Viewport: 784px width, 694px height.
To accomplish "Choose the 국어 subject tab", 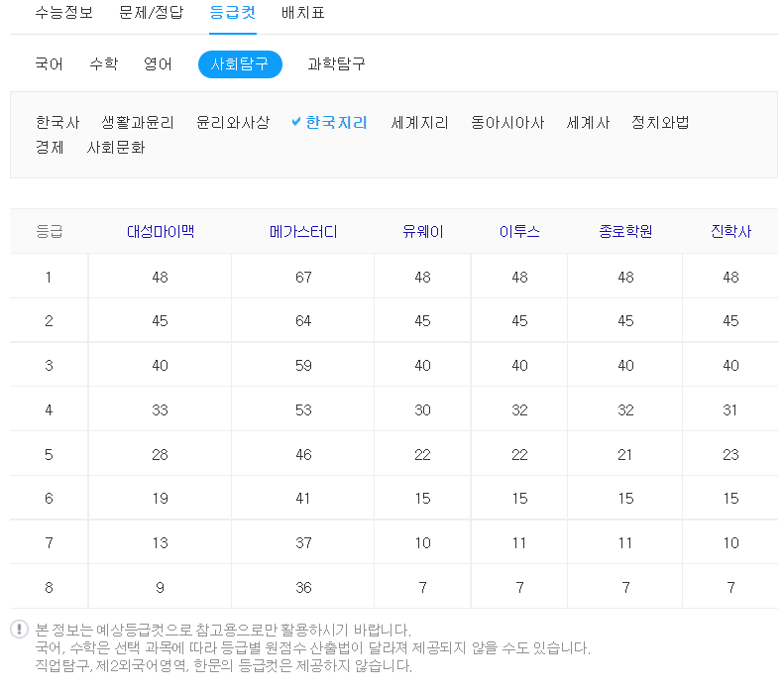I will pos(49,64).
